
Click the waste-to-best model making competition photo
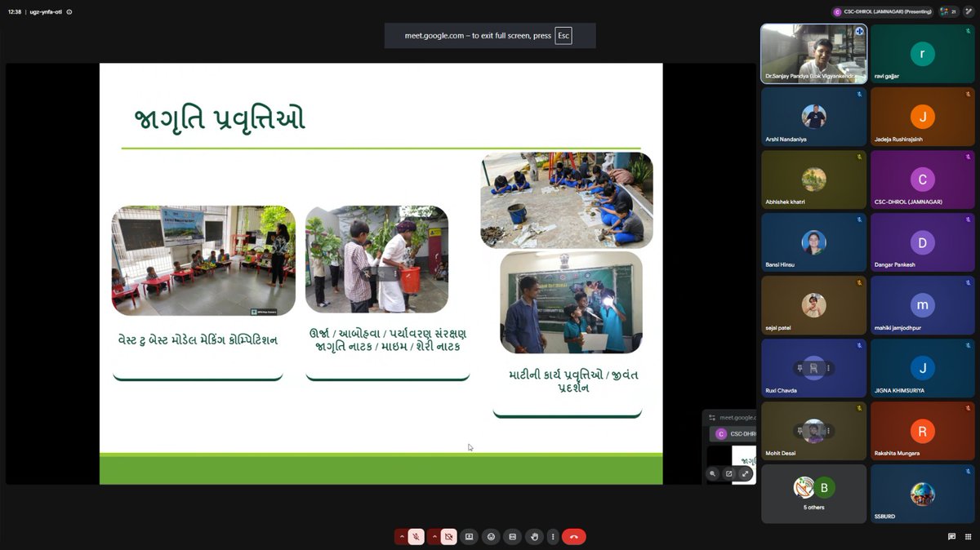203,261
